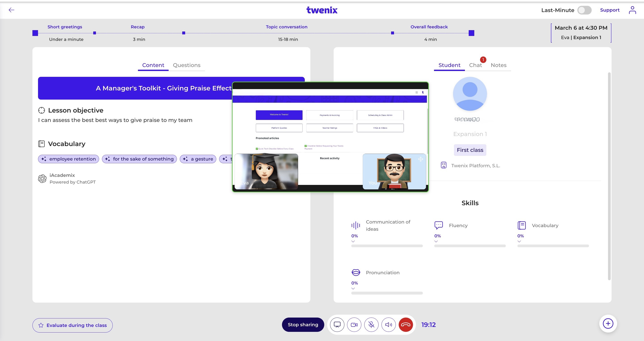
Task: Click the company building icon
Action: pyautogui.click(x=443, y=165)
